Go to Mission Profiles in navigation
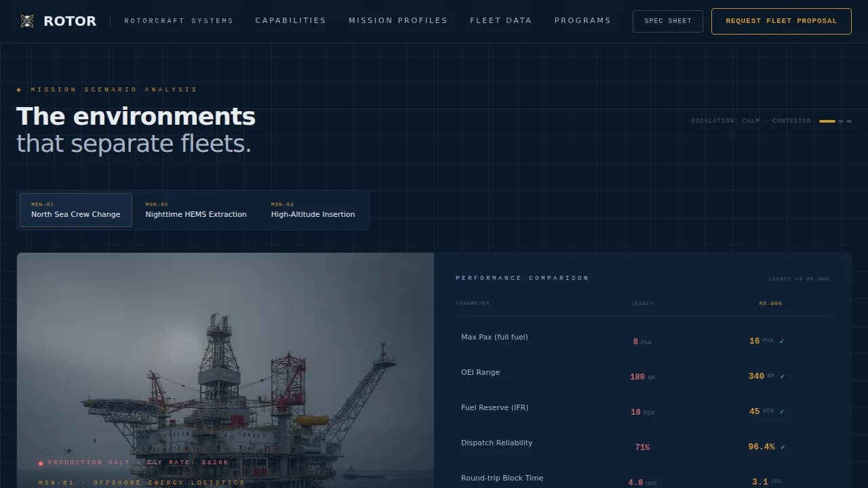The width and height of the screenshot is (868, 488). point(398,21)
